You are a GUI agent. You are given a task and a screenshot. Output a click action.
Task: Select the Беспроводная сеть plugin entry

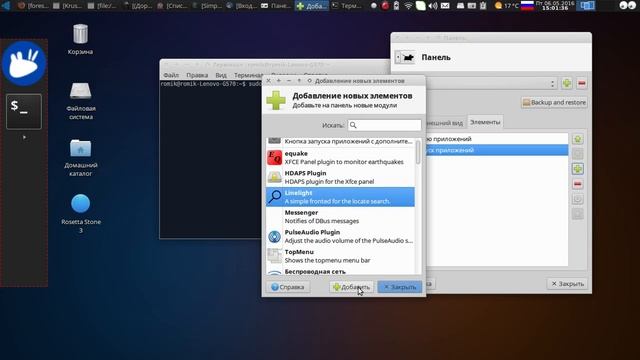coord(340,271)
